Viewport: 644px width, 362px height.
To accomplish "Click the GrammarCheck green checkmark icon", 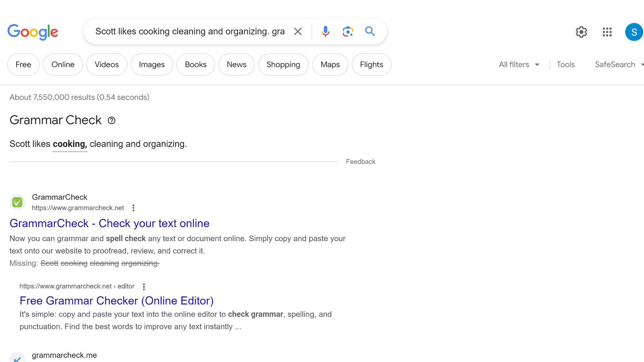I will click(x=17, y=202).
